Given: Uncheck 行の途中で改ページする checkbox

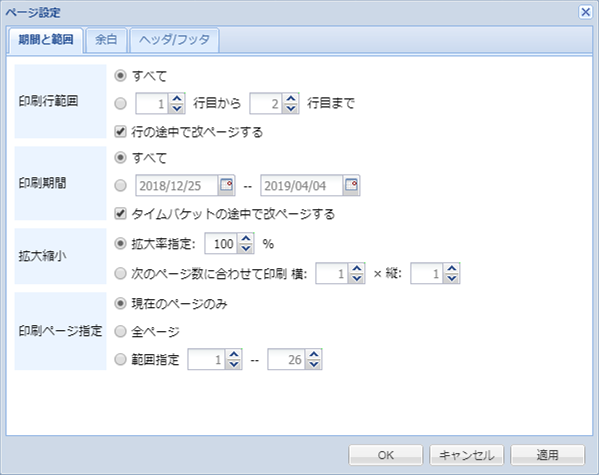Looking at the screenshot, I should pyautogui.click(x=120, y=132).
